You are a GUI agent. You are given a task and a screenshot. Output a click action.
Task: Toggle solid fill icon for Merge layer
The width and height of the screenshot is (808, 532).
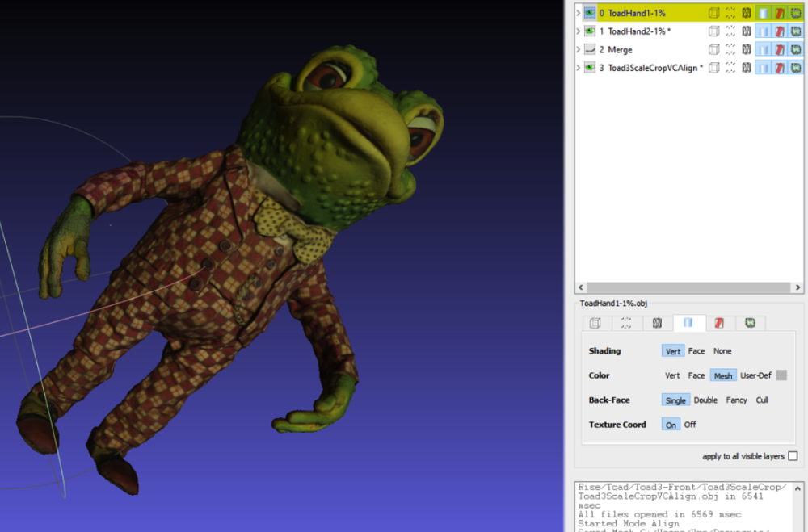point(764,49)
